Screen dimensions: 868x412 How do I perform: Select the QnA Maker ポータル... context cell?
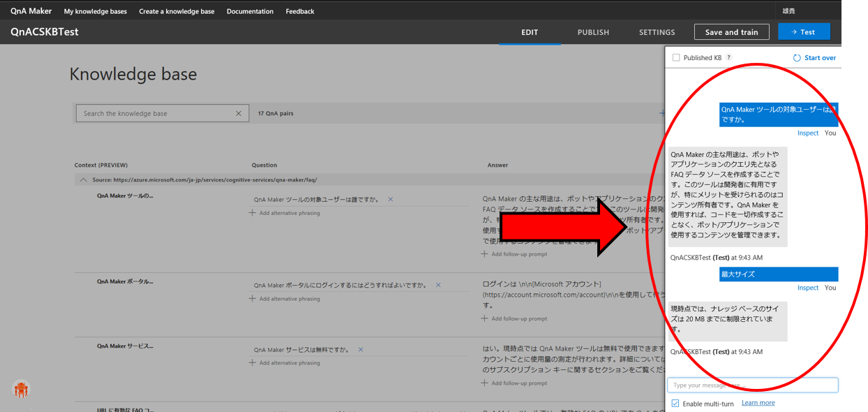125,281
